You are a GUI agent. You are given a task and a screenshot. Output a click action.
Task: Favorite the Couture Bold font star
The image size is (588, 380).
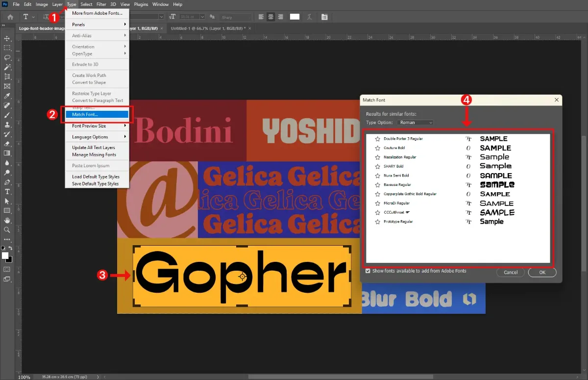[377, 148]
